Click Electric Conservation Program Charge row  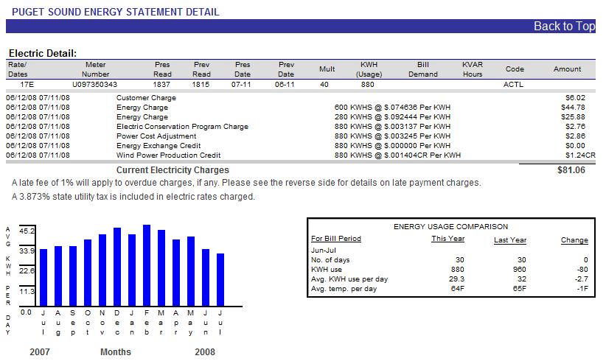(x=182, y=127)
